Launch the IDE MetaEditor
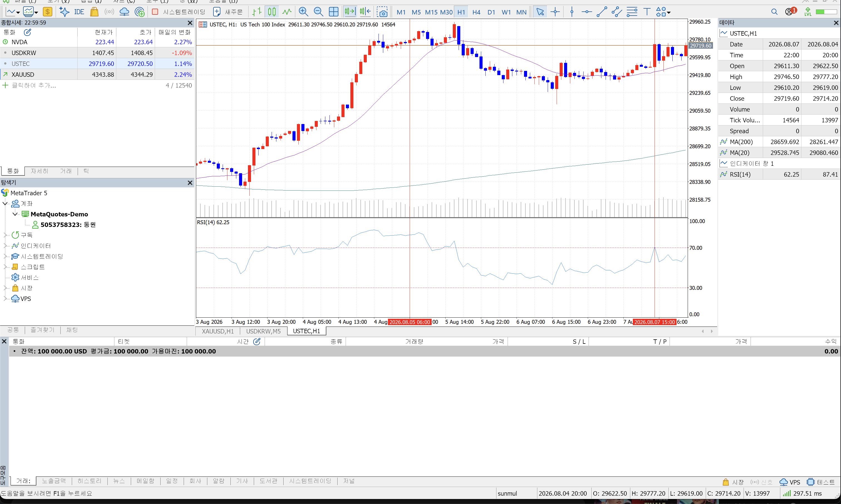The image size is (841, 504). 79,12
